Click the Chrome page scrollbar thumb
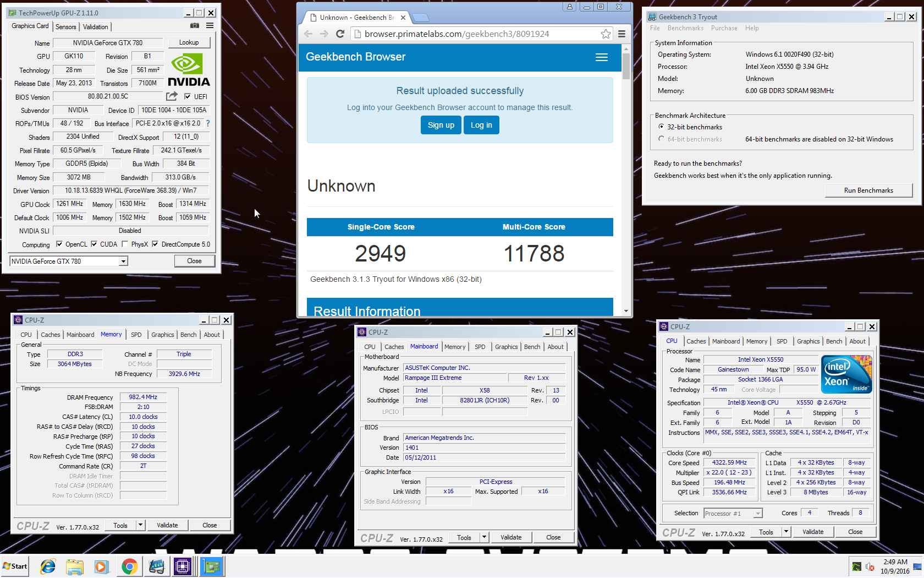Image resolution: width=924 pixels, height=578 pixels. click(626, 66)
